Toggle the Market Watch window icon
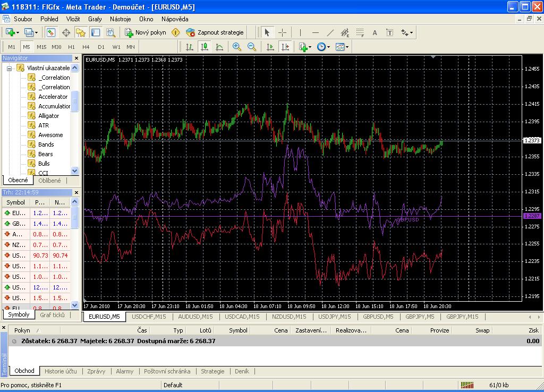 (51, 32)
